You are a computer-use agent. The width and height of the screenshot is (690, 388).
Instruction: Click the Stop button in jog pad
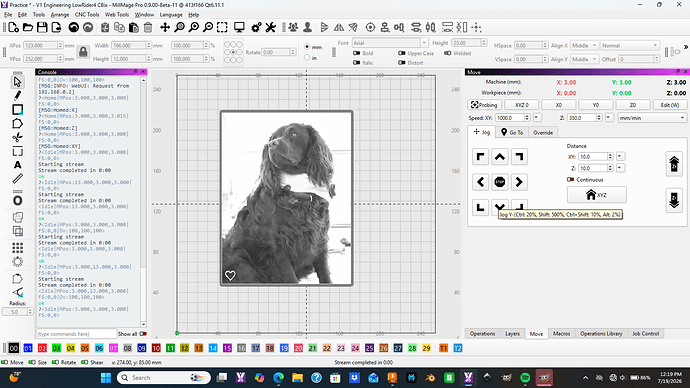[x=499, y=182]
